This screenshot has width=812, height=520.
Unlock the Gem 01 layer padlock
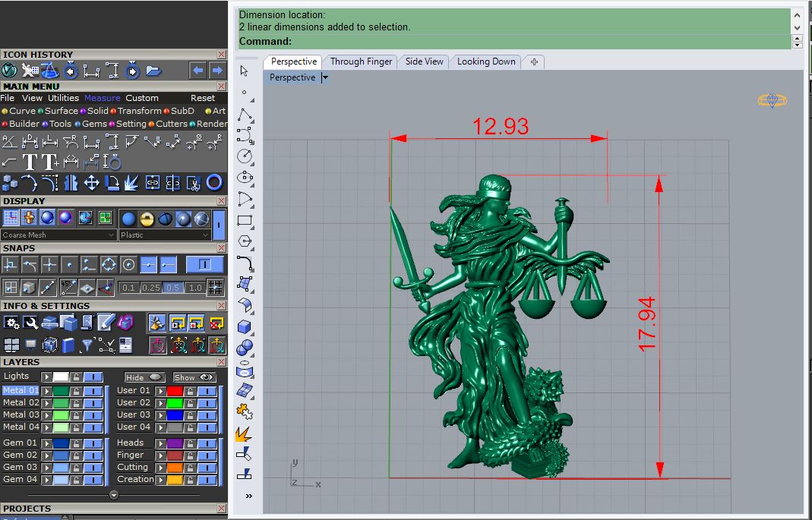(x=76, y=443)
